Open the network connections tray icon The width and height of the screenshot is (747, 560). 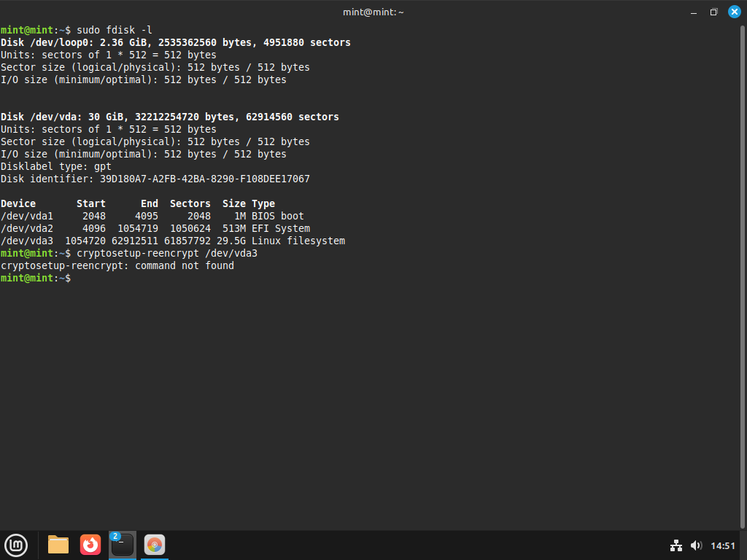coord(676,545)
